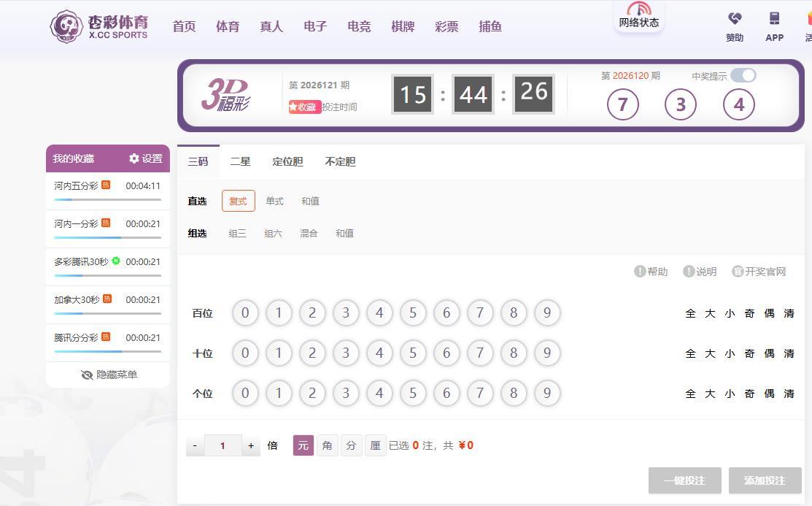Select odd numbers in hundreds row
Screen dimensions: 812x506
coord(749,313)
